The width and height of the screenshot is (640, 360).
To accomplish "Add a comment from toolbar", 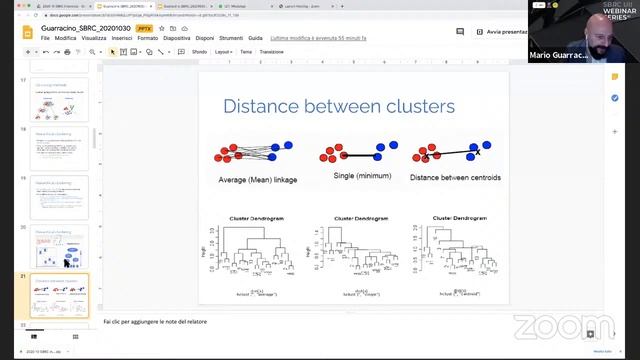I will click(181, 52).
